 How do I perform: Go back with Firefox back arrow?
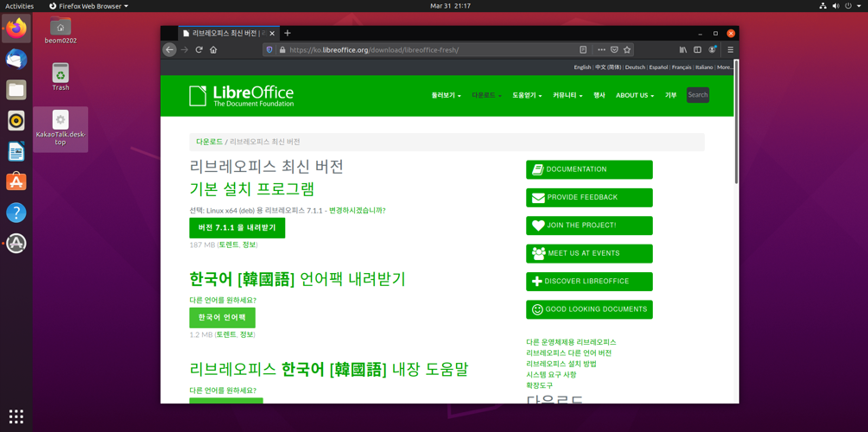click(x=169, y=49)
